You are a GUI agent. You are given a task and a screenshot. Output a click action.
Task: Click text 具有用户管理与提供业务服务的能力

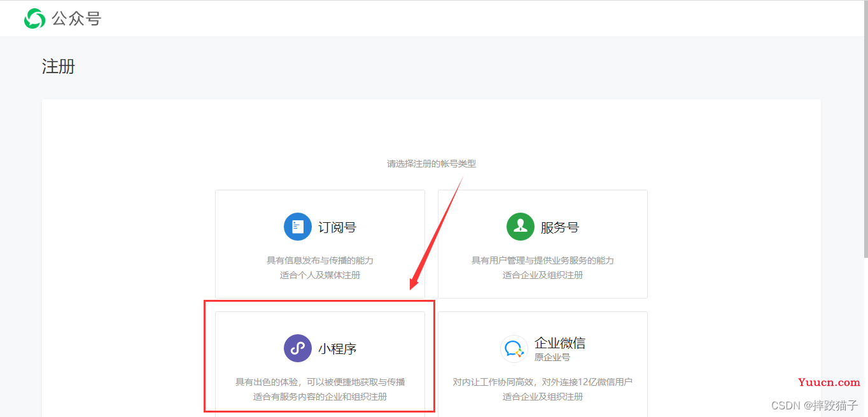point(543,260)
